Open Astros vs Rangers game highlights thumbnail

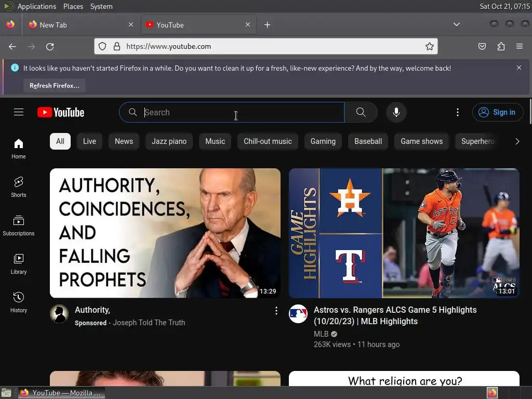click(404, 233)
